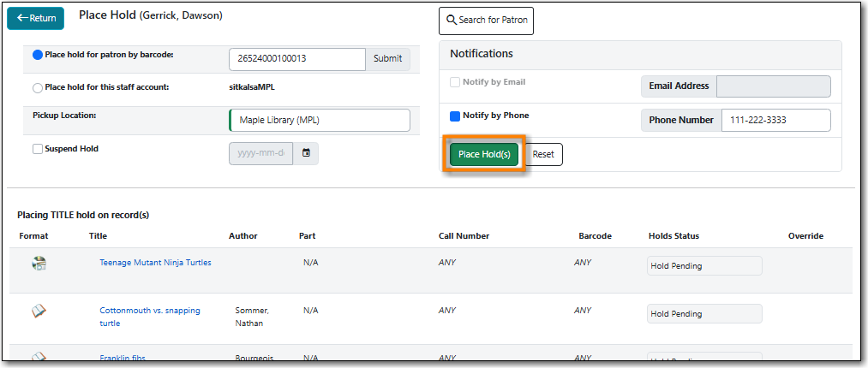This screenshot has width=868, height=368.
Task: Click the Part column header
Action: click(x=308, y=236)
